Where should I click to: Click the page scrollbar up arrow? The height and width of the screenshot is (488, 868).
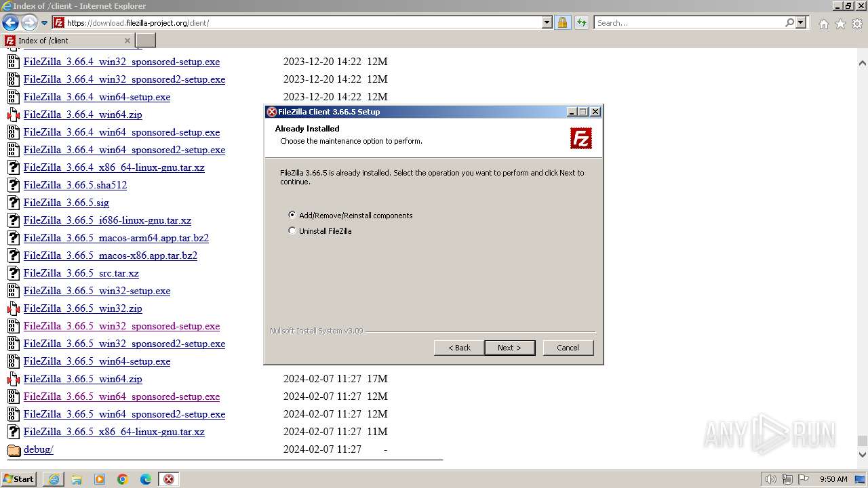pos(862,63)
